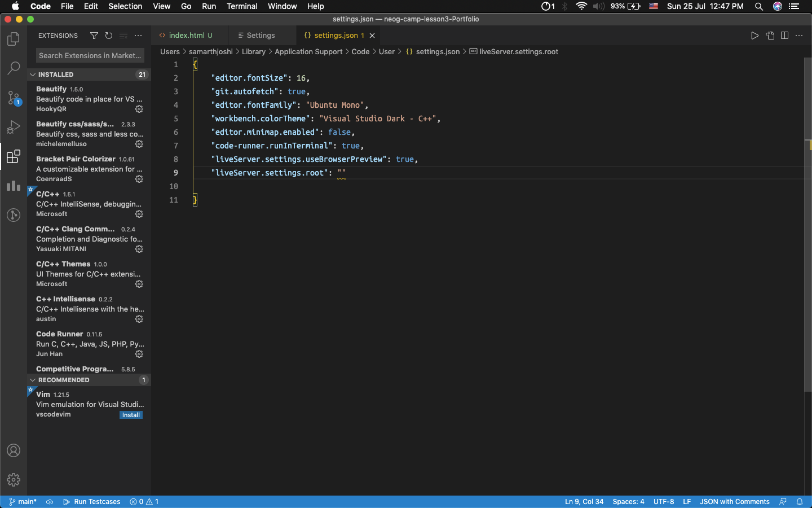
Task: Open the Run and Debug view
Action: (13, 127)
